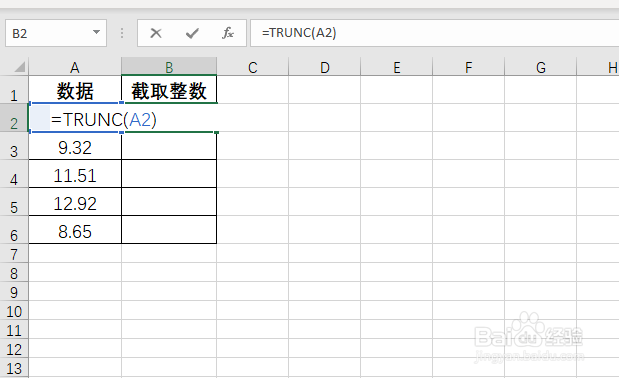The width and height of the screenshot is (619, 378).
Task: Click cell containing 9.32
Action: click(75, 148)
